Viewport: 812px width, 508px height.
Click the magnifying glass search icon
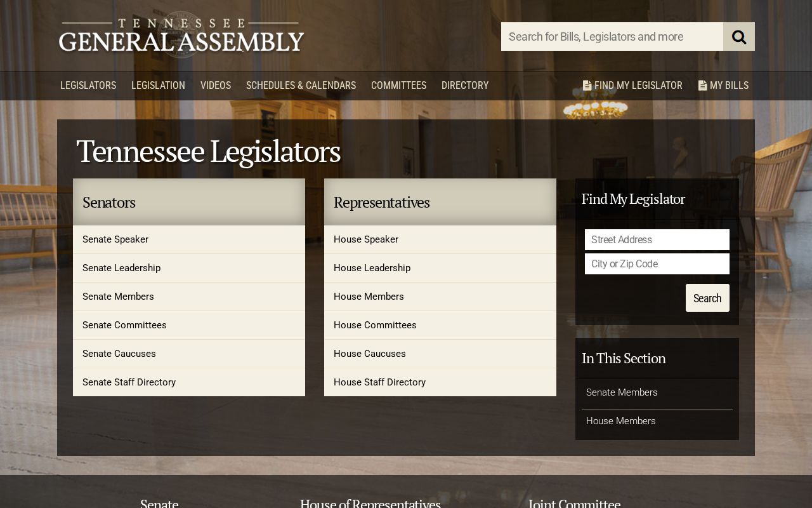(739, 37)
